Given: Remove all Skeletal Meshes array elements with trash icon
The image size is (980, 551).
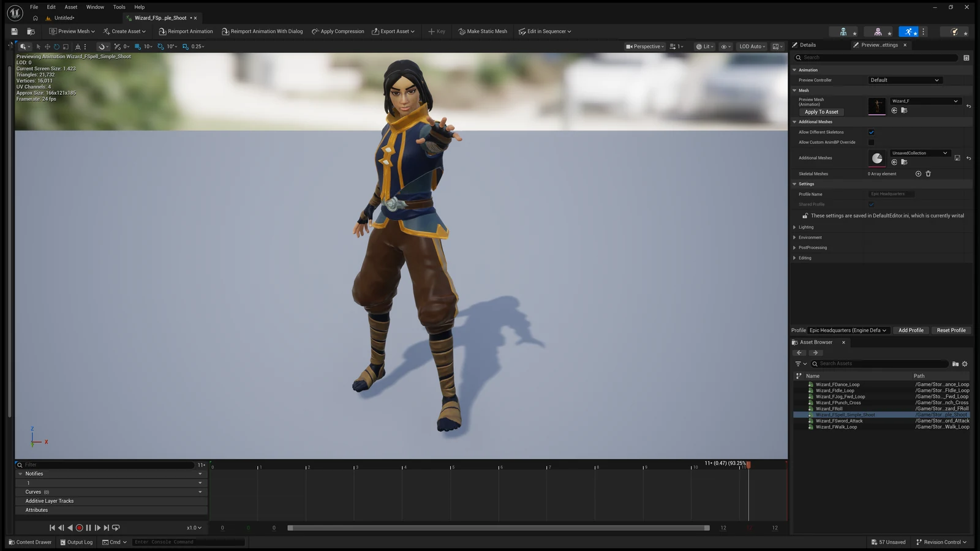Looking at the screenshot, I should [928, 174].
